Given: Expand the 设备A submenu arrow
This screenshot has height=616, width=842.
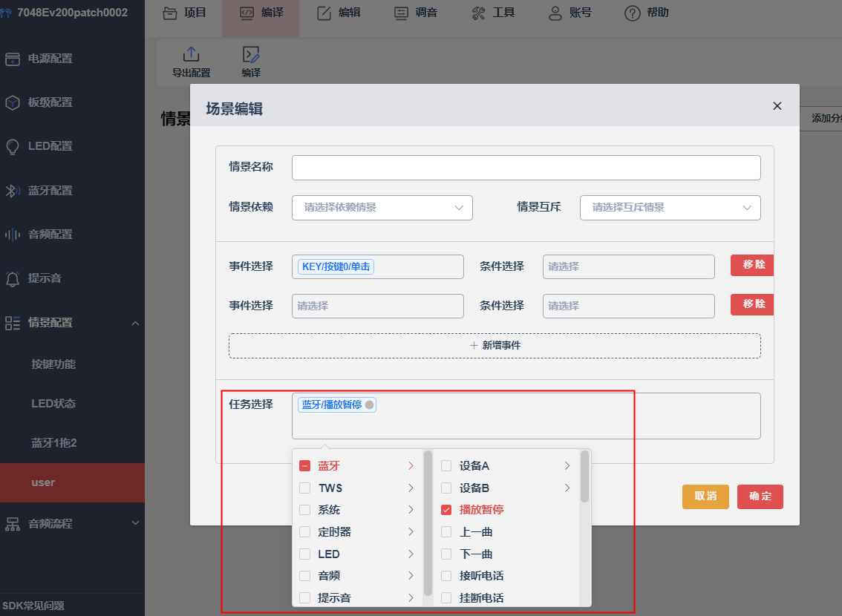Looking at the screenshot, I should point(567,466).
